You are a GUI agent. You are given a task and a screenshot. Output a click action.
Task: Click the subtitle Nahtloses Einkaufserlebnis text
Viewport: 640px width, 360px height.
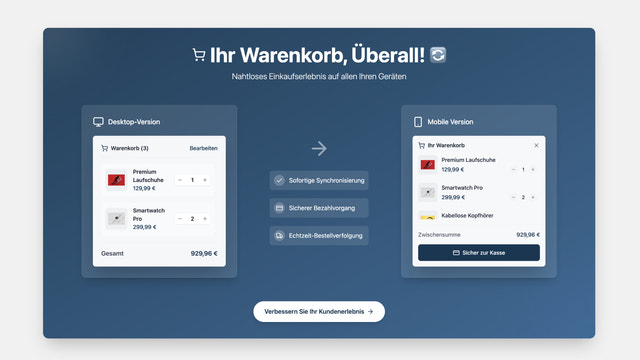coord(319,76)
